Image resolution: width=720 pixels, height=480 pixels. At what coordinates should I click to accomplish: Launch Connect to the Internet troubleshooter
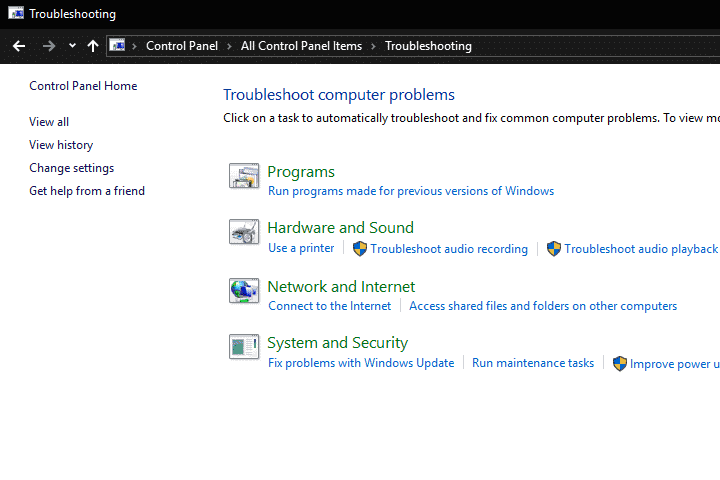(x=330, y=306)
